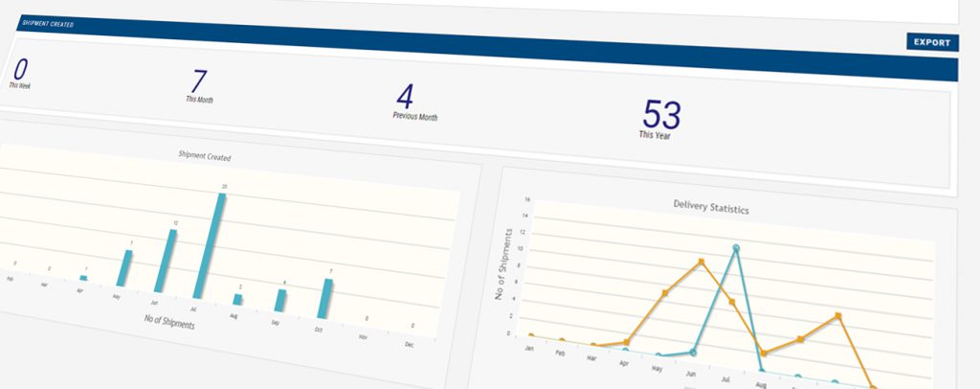The image size is (980, 389).
Task: Select the orange data point at Oct
Action: point(837,315)
